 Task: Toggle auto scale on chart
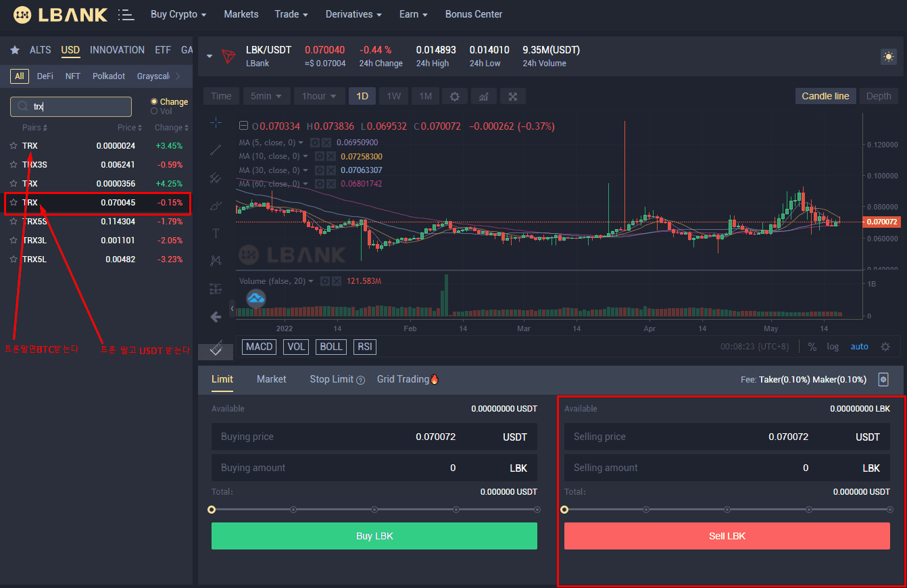859,347
